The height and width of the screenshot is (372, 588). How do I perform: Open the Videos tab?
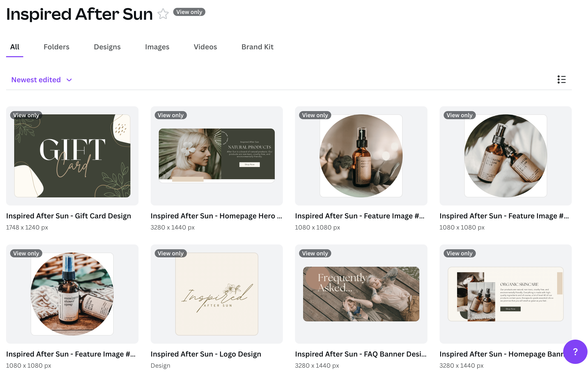205,47
